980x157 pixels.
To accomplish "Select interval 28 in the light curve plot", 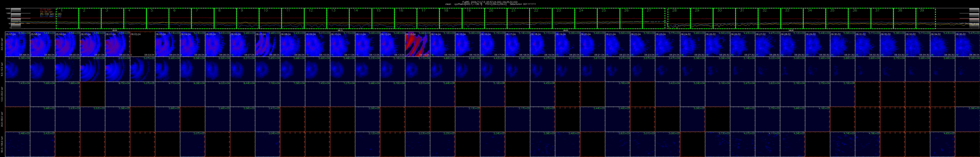I will pyautogui.click(x=679, y=18).
